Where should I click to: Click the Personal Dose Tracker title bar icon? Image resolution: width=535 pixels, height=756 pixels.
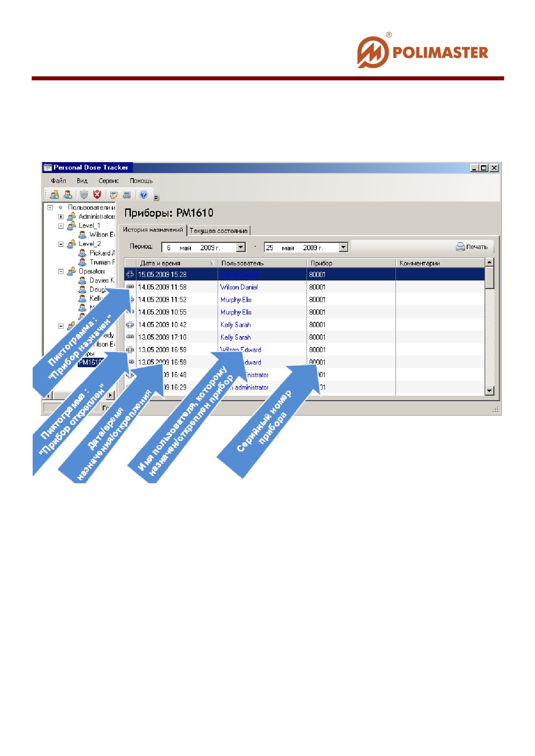coord(48,167)
